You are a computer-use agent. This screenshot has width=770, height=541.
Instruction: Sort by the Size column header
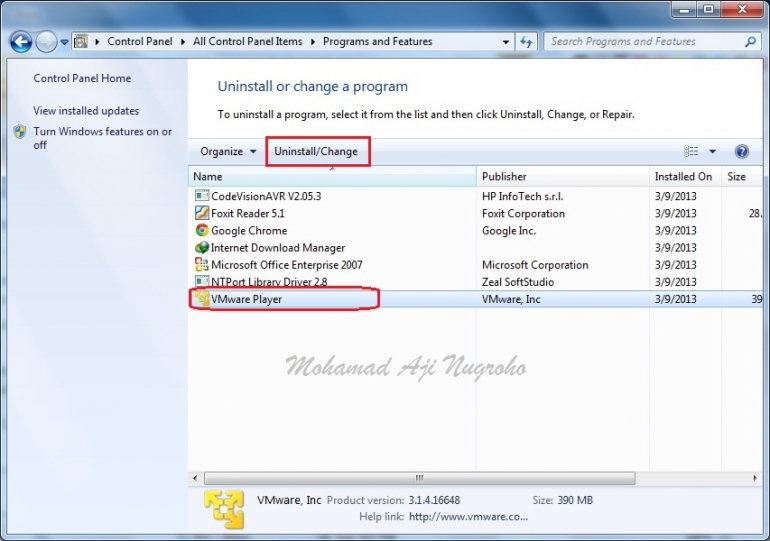click(742, 176)
